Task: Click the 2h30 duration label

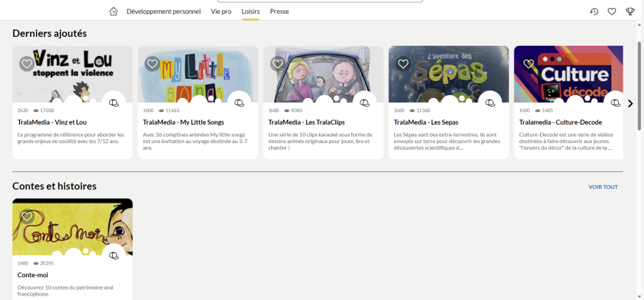Action: click(x=23, y=111)
